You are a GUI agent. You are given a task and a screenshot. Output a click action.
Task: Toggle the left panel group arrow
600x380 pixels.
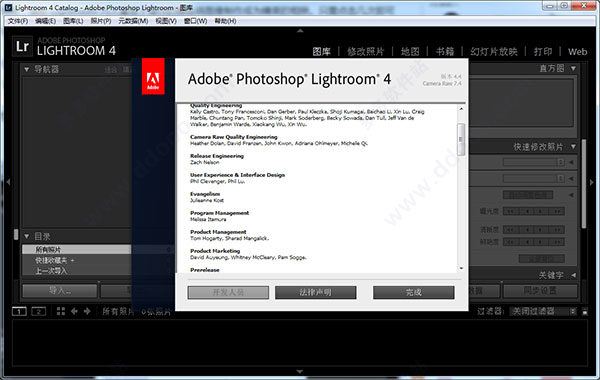(8, 182)
